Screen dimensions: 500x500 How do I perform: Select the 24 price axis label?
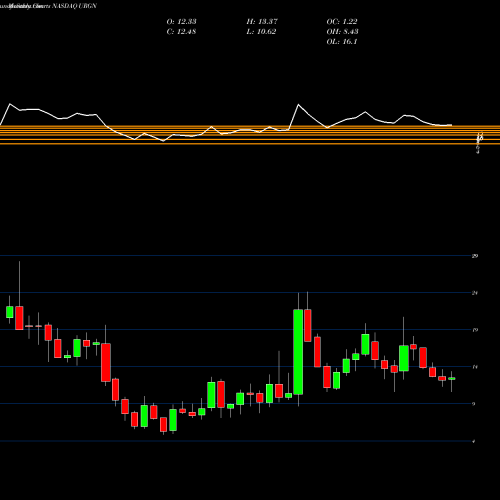tap(475, 293)
